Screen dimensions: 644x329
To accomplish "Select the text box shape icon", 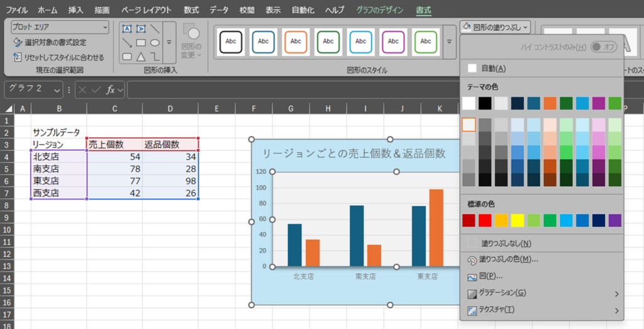I will point(127,29).
